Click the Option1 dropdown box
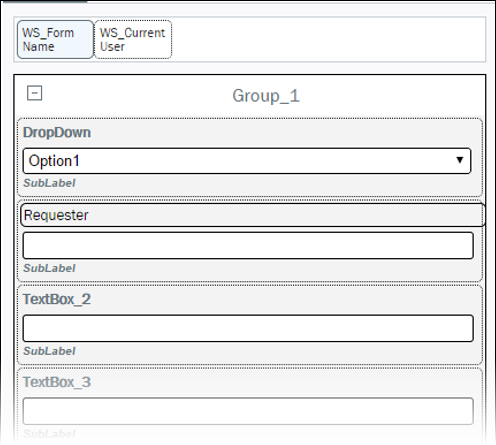Screen dimensions: 496x445 click(x=247, y=161)
